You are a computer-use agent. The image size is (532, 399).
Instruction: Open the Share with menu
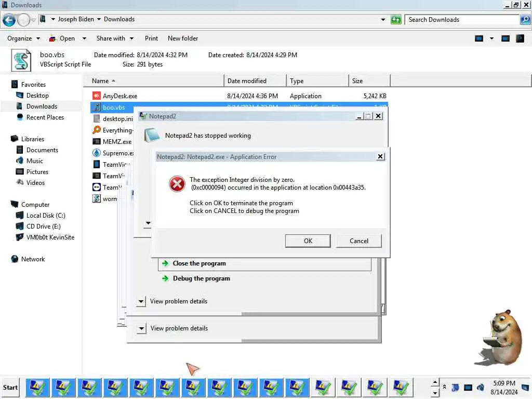point(115,38)
